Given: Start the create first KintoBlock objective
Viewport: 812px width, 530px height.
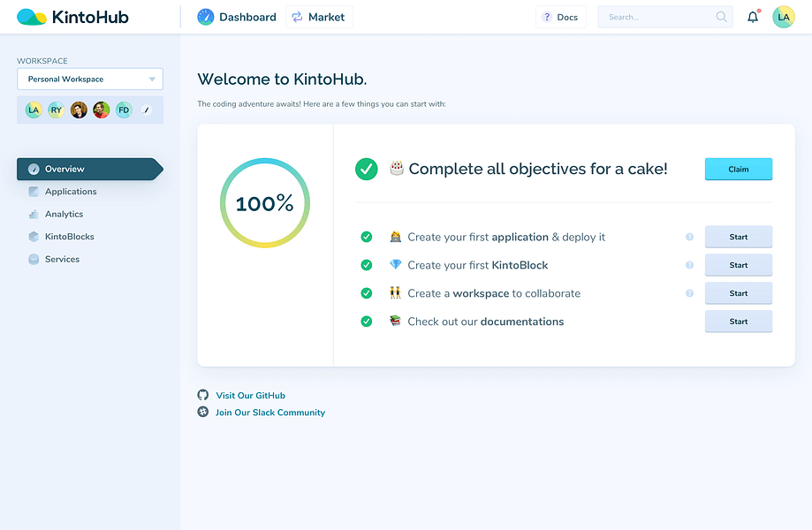Looking at the screenshot, I should (739, 265).
